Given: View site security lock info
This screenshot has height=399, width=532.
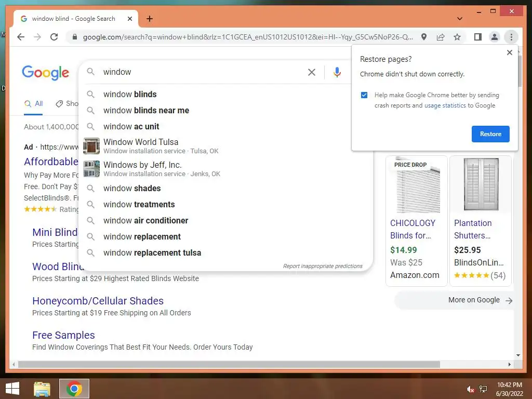Looking at the screenshot, I should coord(75,37).
